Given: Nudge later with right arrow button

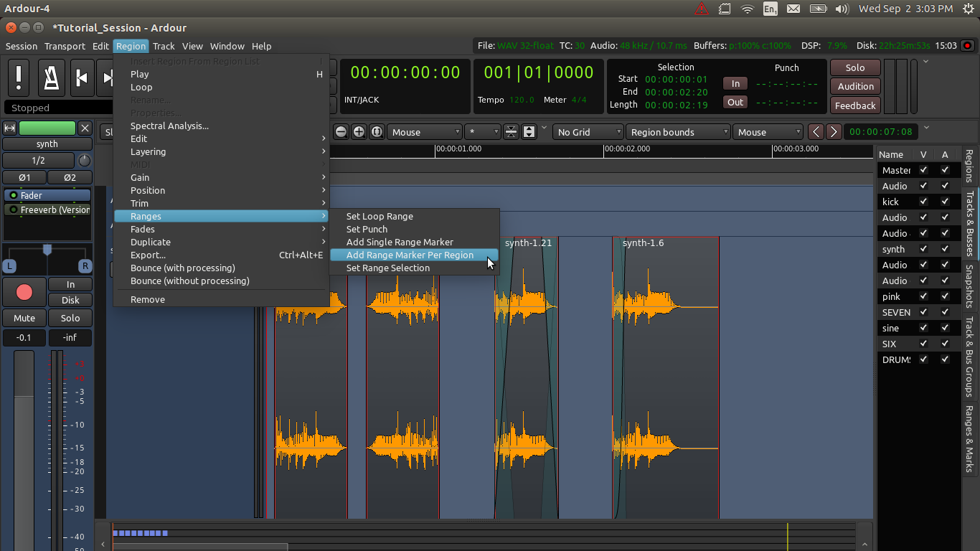Looking at the screenshot, I should (x=834, y=132).
